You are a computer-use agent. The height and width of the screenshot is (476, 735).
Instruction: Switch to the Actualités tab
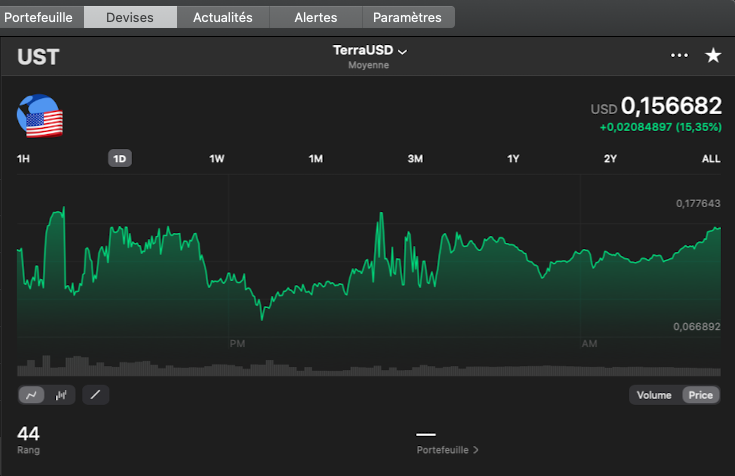click(x=223, y=17)
